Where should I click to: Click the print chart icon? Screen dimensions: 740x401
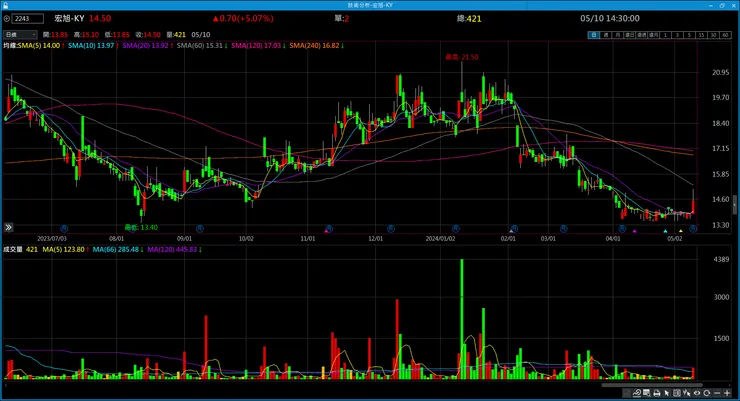tap(657, 393)
